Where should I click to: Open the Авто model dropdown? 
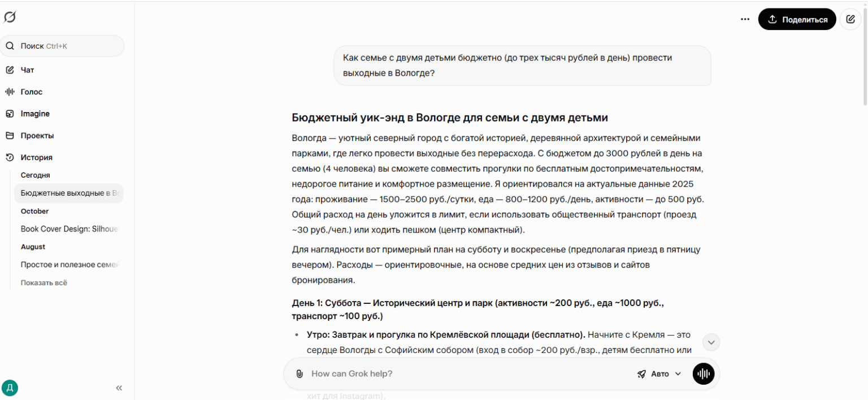coord(659,374)
